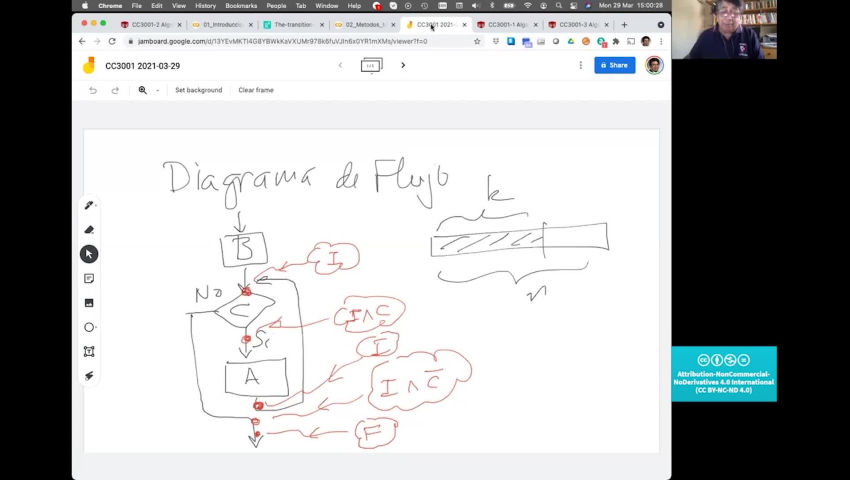Click the volume icon in menu bar

point(475,5)
